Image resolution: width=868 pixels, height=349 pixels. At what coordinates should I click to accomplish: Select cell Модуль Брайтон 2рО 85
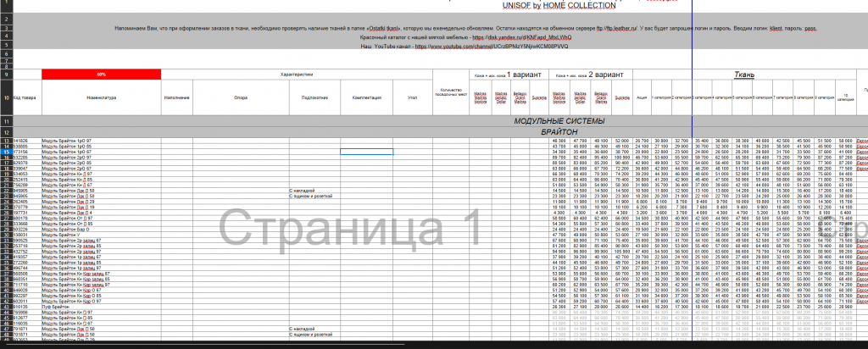pyautogui.click(x=102, y=163)
